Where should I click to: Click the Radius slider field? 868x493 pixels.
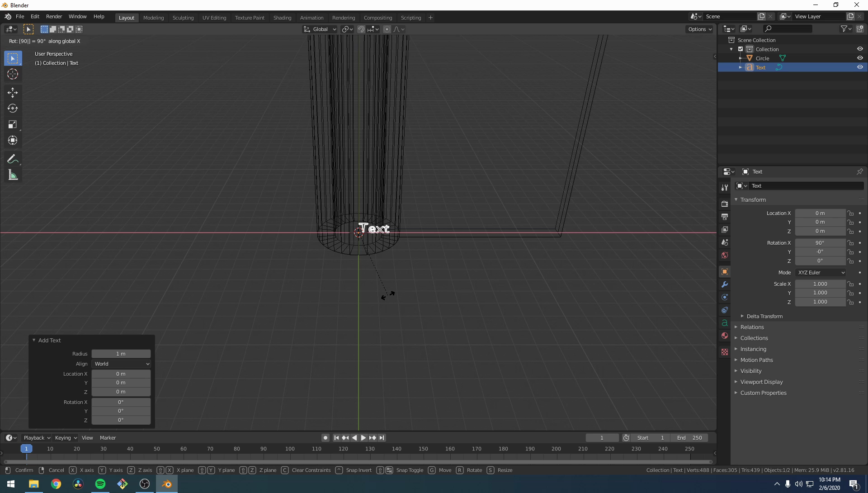(121, 354)
